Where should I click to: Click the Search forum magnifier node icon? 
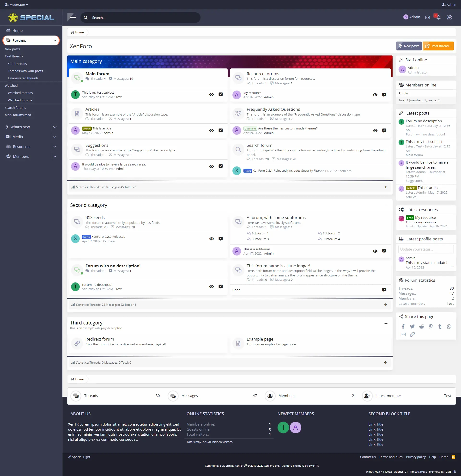tap(238, 150)
